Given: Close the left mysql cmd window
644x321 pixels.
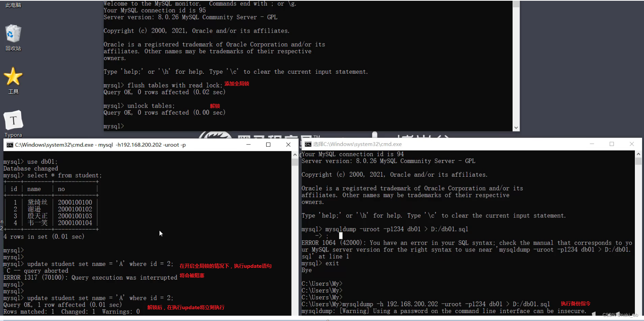Looking at the screenshot, I should [x=288, y=145].
